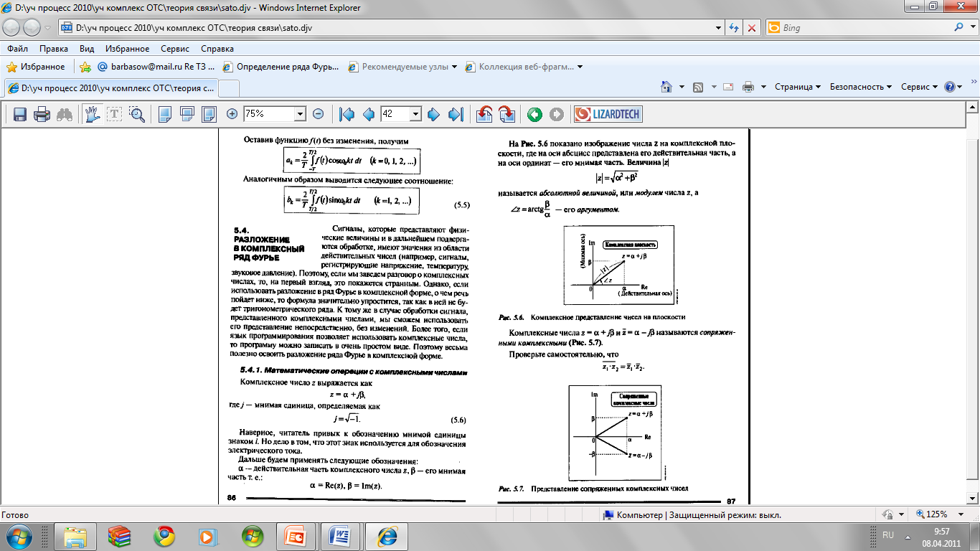The height and width of the screenshot is (551, 980).
Task: Select the magnifier zoom-area tool
Action: [x=137, y=114]
